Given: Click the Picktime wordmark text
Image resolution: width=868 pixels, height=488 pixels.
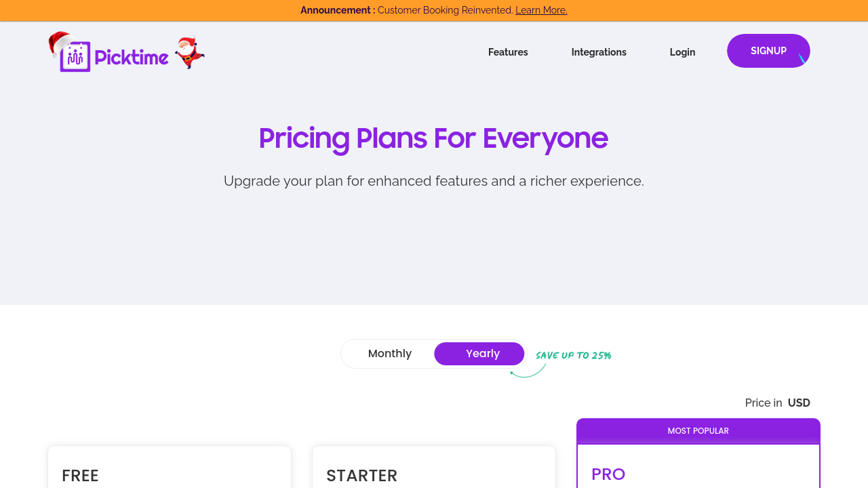Looking at the screenshot, I should [132, 58].
